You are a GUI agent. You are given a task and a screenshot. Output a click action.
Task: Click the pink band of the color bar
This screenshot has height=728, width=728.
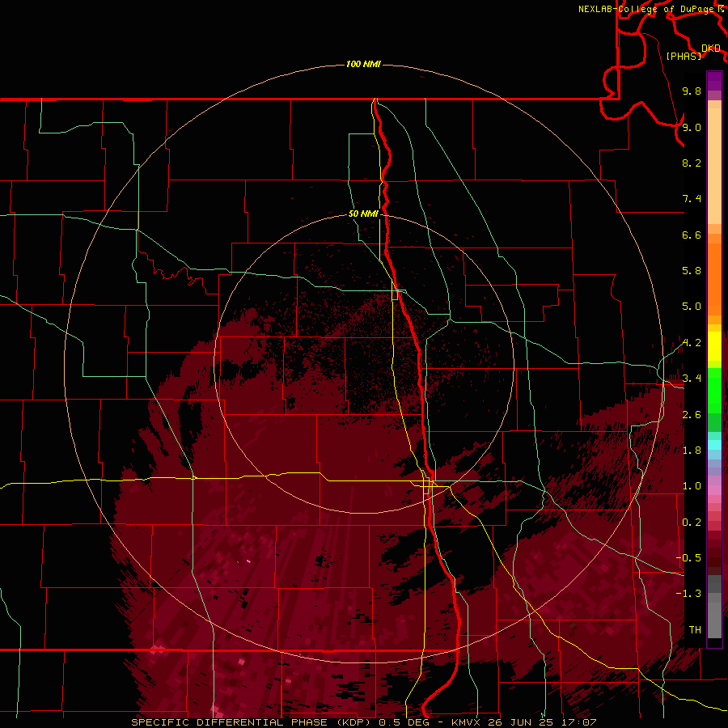714,490
